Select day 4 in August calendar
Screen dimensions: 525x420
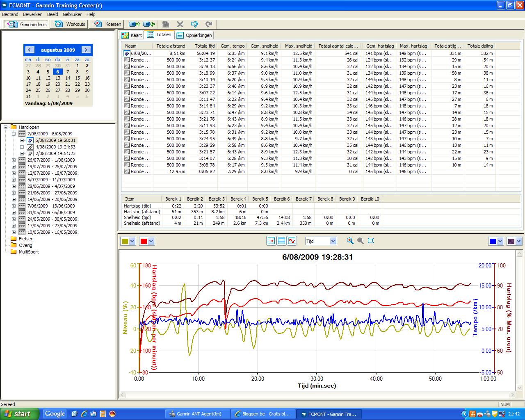click(x=38, y=72)
